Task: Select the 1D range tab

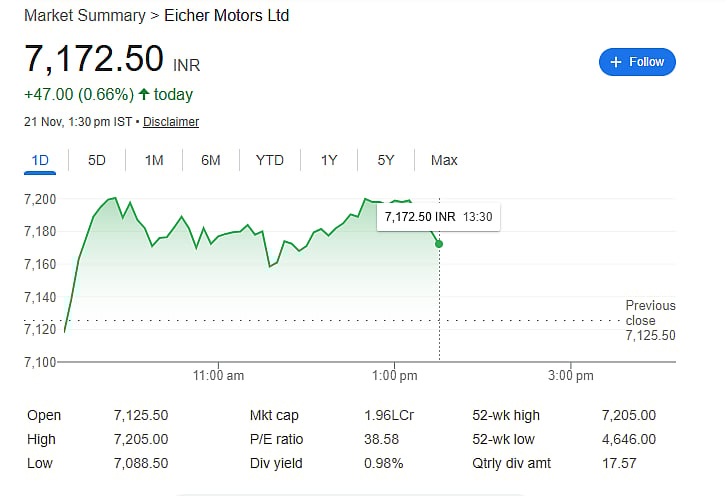Action: tap(41, 160)
